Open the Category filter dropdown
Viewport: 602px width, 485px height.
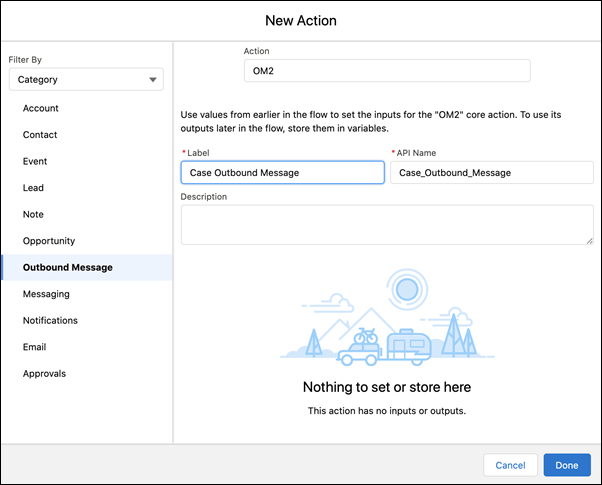[x=86, y=79]
